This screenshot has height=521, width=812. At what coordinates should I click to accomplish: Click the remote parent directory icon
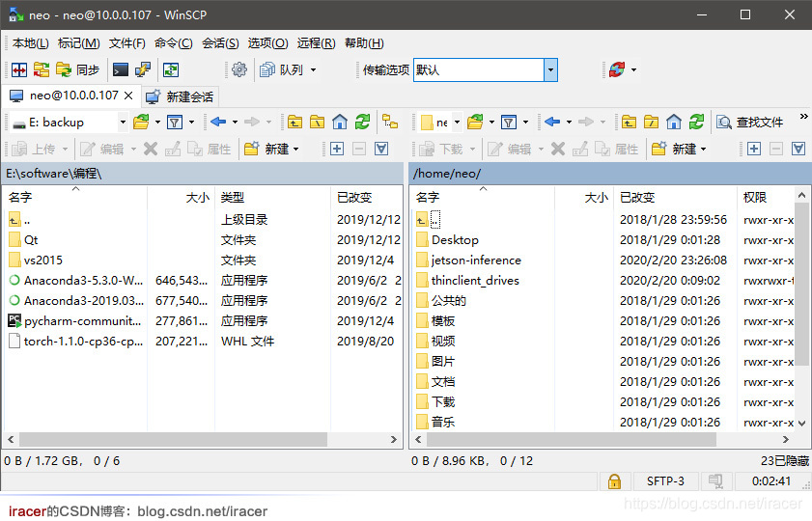tap(629, 123)
